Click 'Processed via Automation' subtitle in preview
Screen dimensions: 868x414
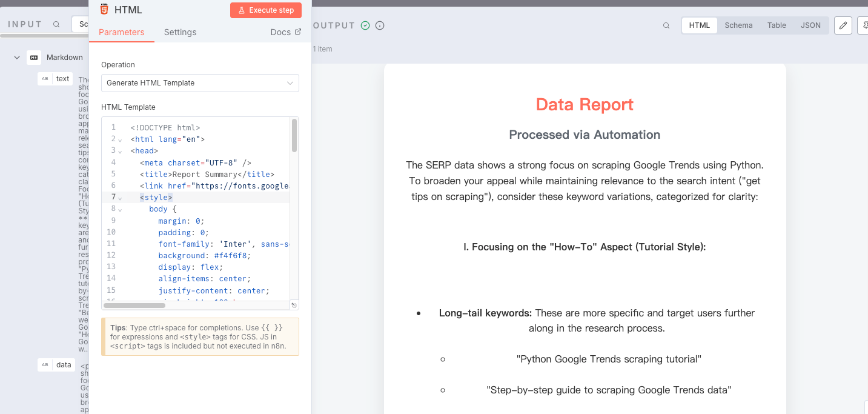pyautogui.click(x=585, y=135)
